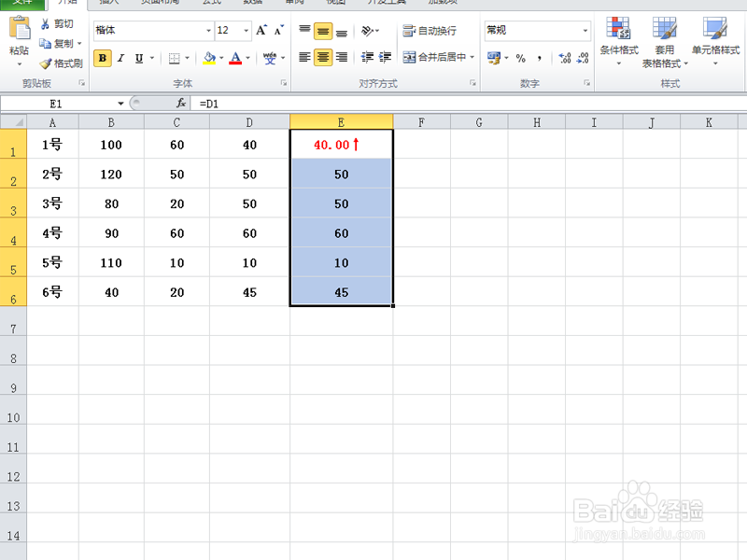Open borders dropdown arrow
This screenshot has width=747, height=560.
pyautogui.click(x=187, y=58)
